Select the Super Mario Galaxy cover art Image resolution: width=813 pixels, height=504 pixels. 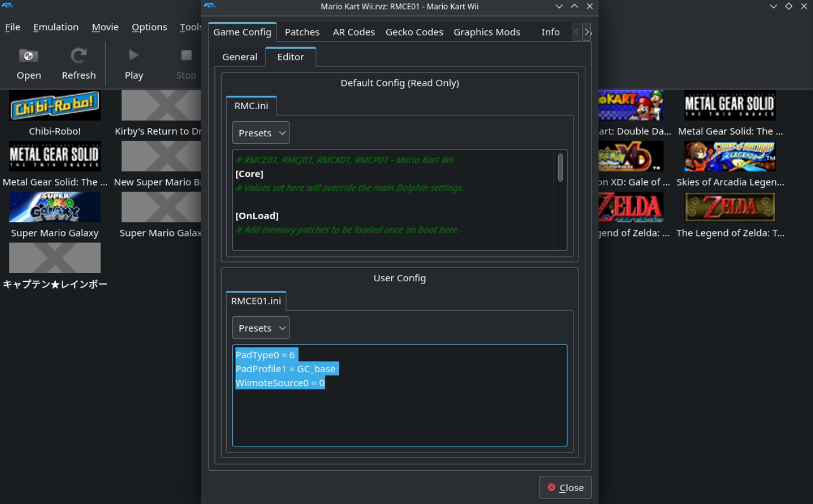(x=55, y=207)
